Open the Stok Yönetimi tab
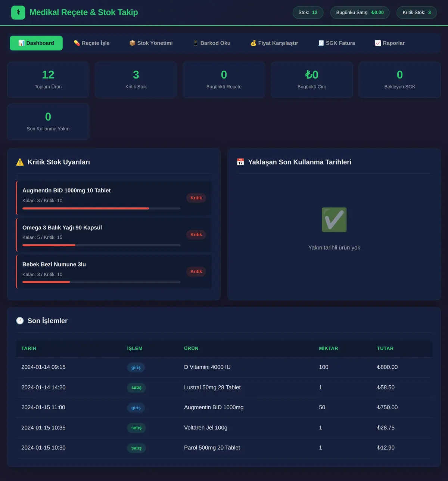This screenshot has width=448, height=481. pyautogui.click(x=151, y=43)
